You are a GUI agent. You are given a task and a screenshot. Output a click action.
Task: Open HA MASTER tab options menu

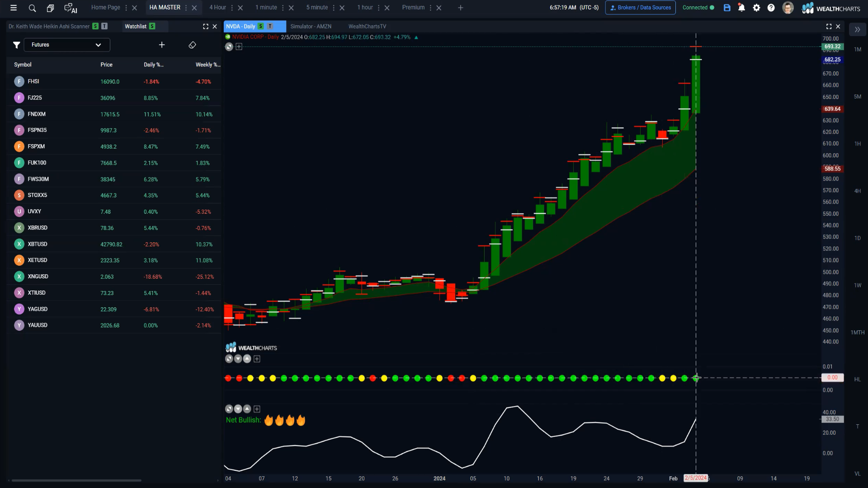(x=186, y=8)
